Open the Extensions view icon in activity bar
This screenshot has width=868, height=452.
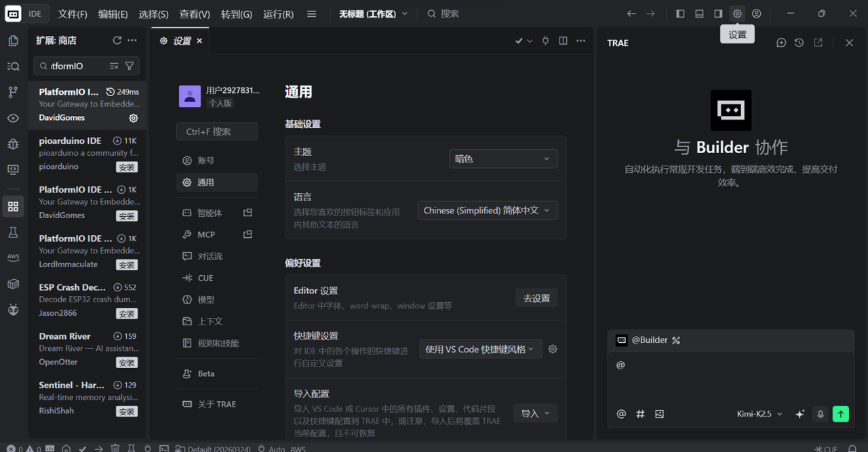point(13,207)
